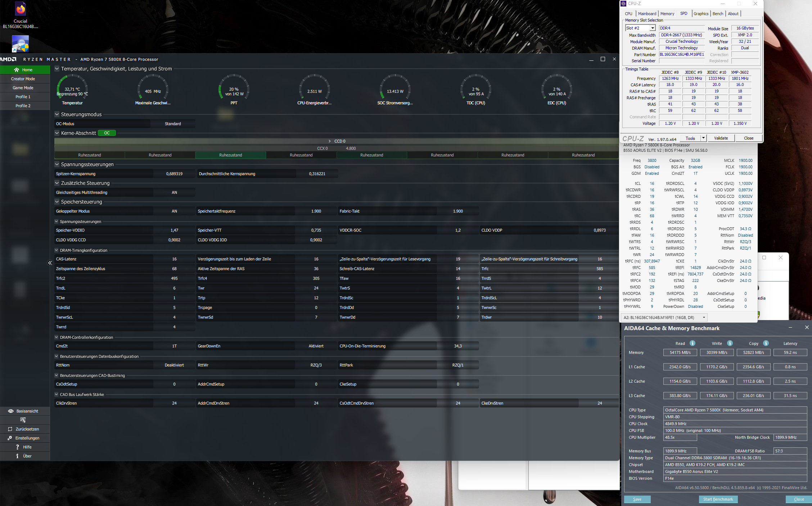This screenshot has height=506, width=812.
Task: Click the import/export profile icon in sidebar
Action: [23, 420]
